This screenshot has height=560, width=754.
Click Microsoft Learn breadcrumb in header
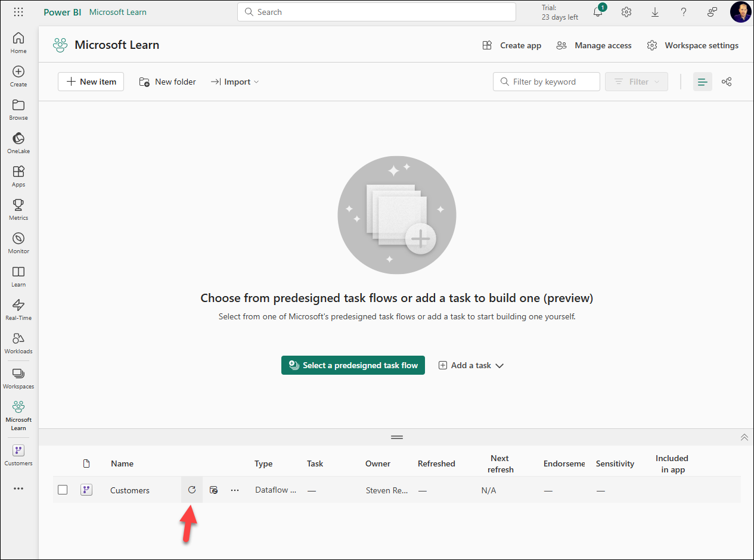point(118,12)
